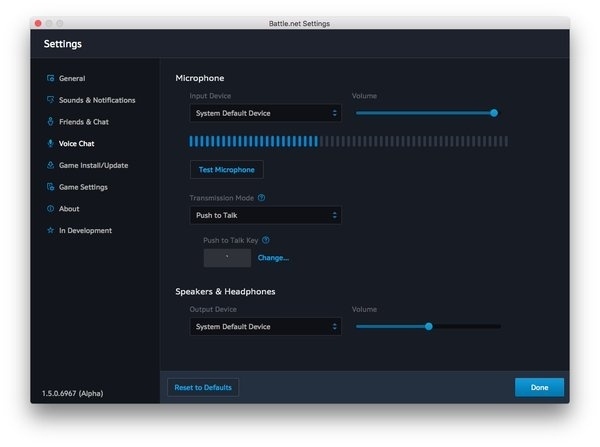Click the Settings title text

point(63,44)
